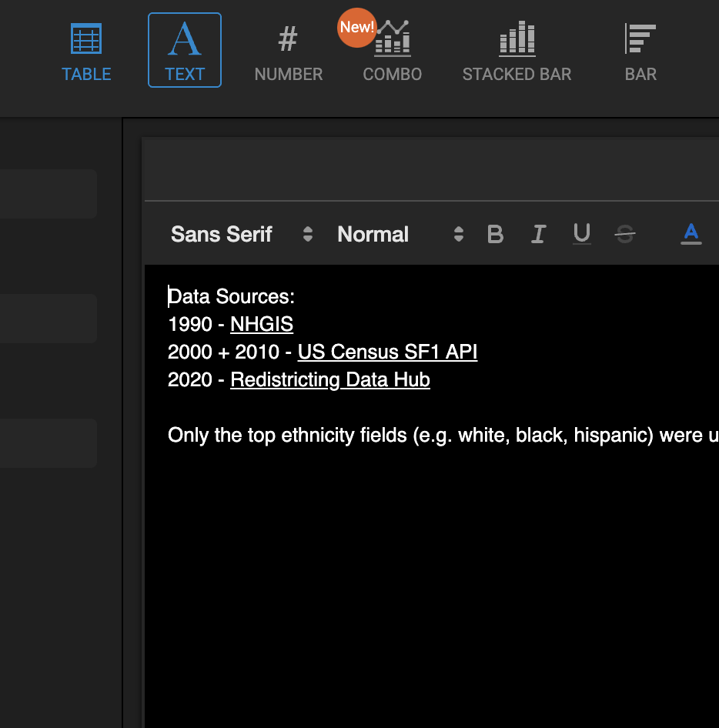This screenshot has width=719, height=728.
Task: Select the Text visualization type
Action: 185,50
